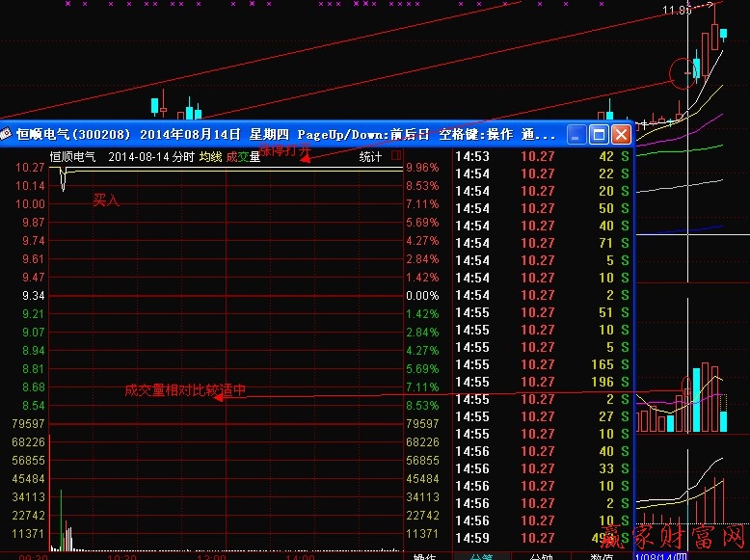This screenshot has width=750, height=560.
Task: Click the 成交量 volume legend label
Action: [x=243, y=156]
